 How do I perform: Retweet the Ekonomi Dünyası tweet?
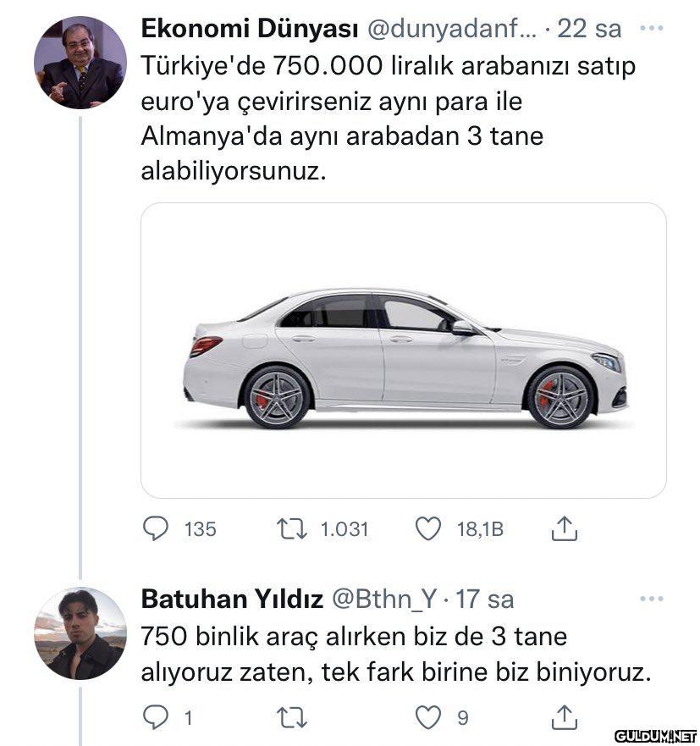pyautogui.click(x=290, y=529)
